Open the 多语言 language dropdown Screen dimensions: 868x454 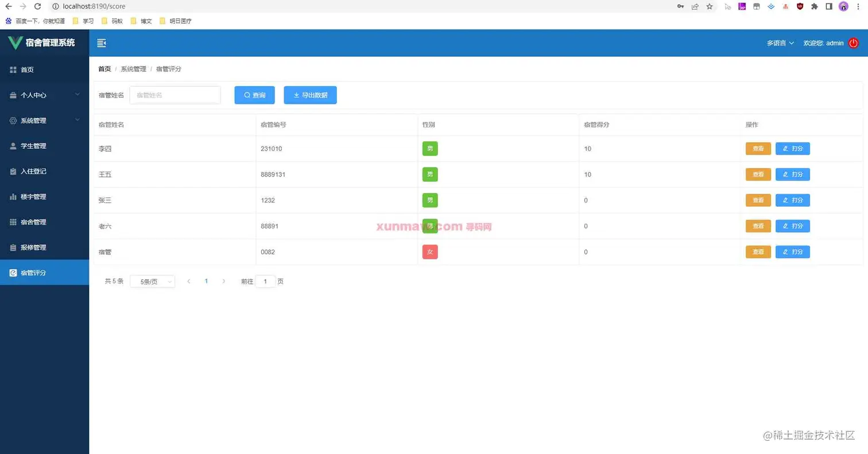(780, 43)
